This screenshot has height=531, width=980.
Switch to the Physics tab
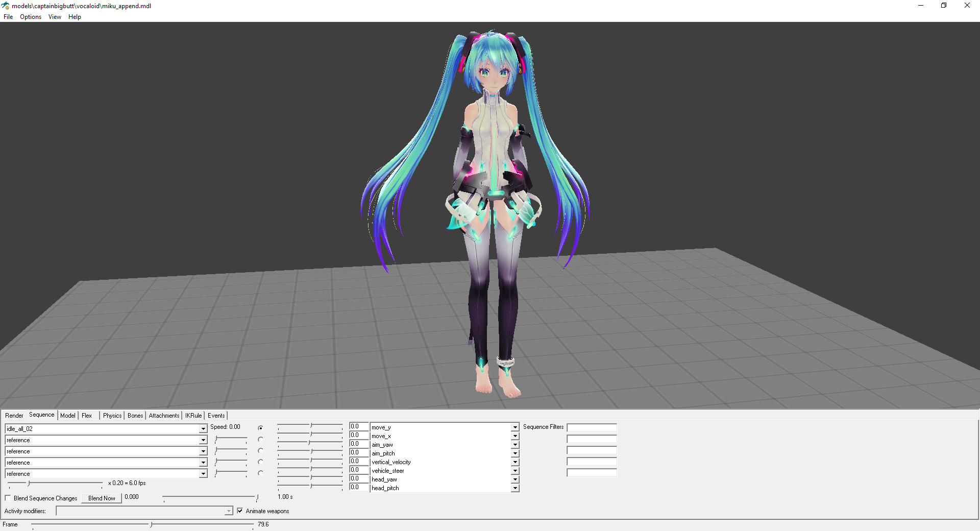coord(112,416)
